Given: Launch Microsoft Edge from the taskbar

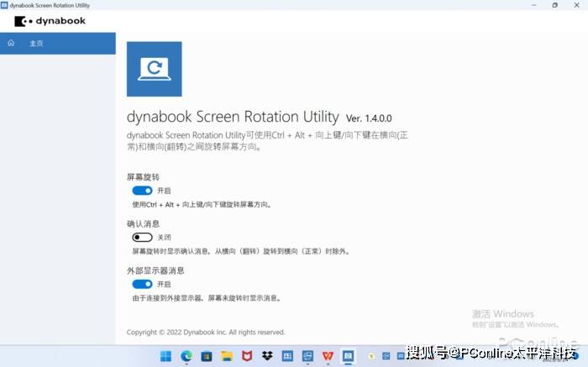Looking at the screenshot, I should 186,356.
